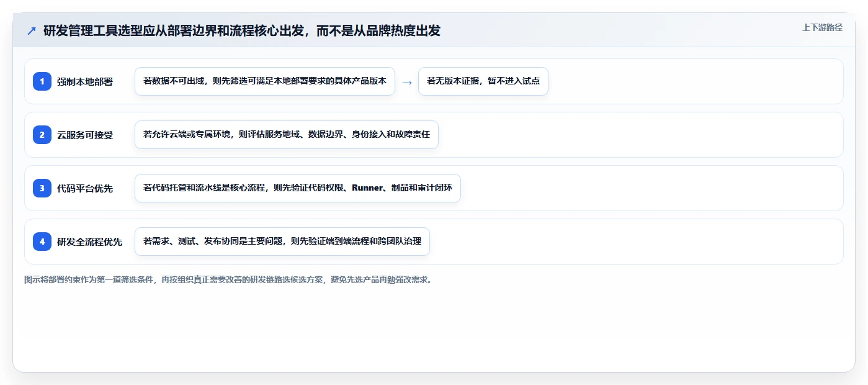Click the number 3 badge
The width and height of the screenshot is (868, 385).
pos(42,188)
